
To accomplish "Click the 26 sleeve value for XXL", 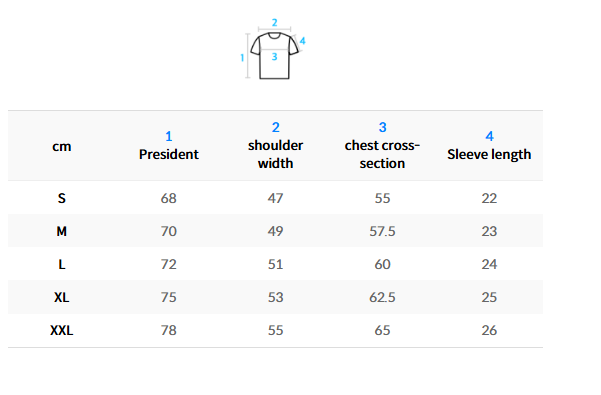I will click(489, 330).
